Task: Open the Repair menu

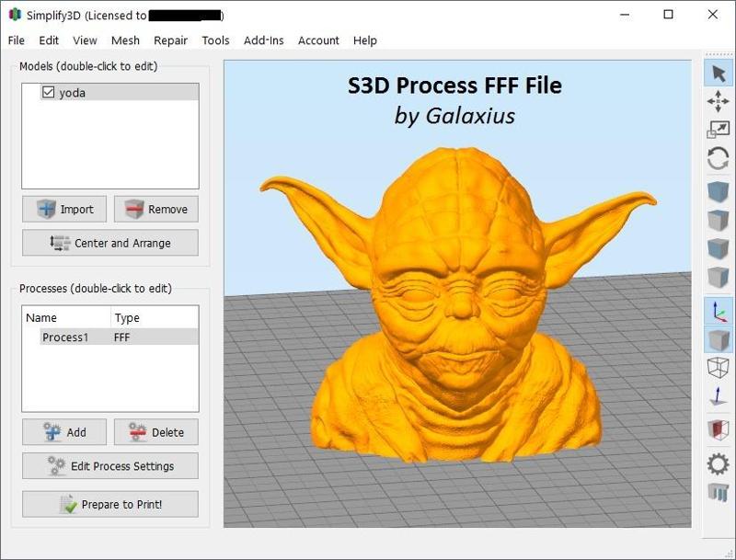Action: click(x=170, y=40)
